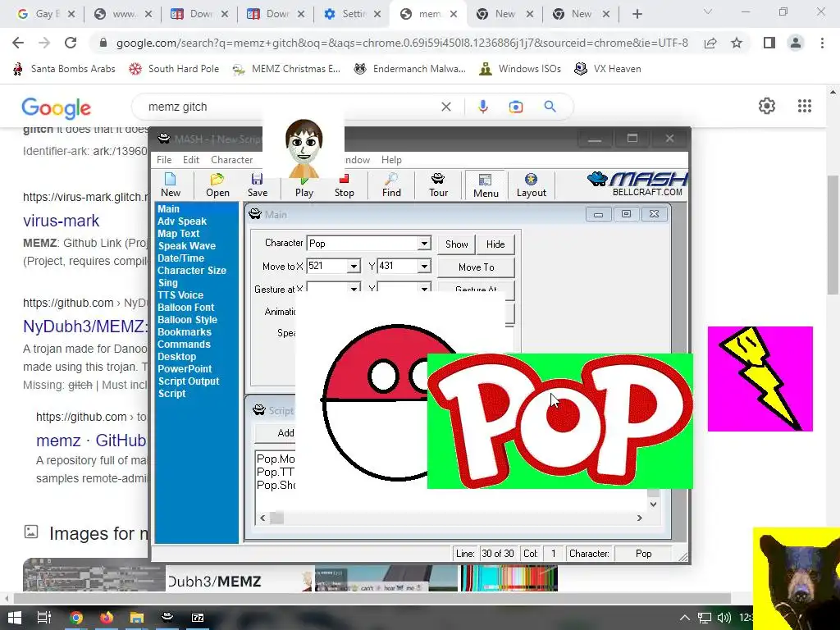840x630 pixels.
Task: Submit the Google search with magnifier icon
Action: [x=550, y=107]
